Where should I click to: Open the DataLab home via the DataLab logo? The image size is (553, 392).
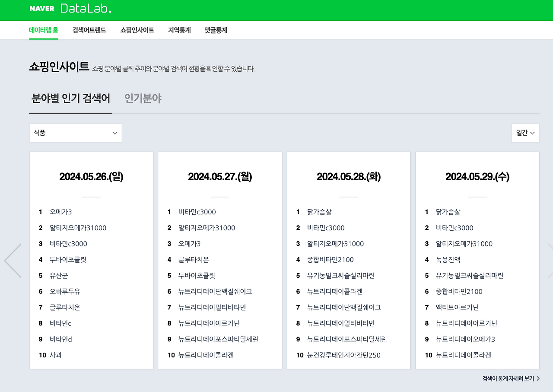tap(85, 8)
